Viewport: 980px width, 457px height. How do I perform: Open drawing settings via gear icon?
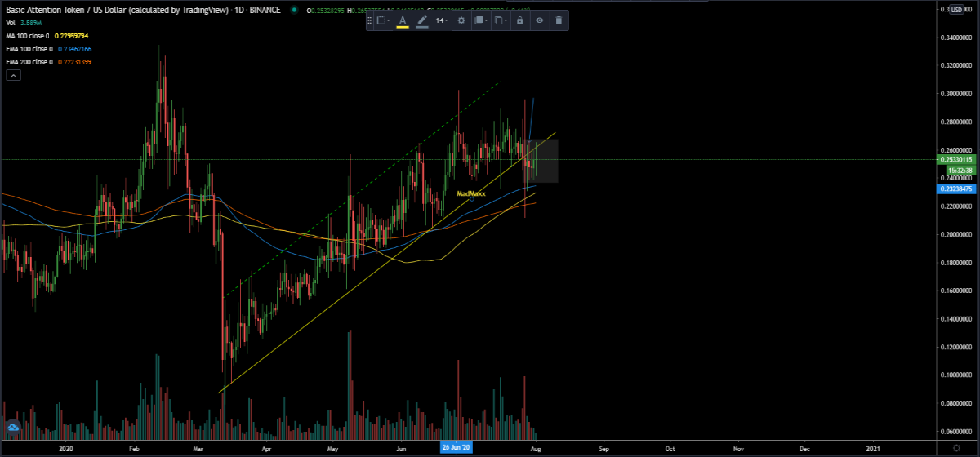click(461, 20)
